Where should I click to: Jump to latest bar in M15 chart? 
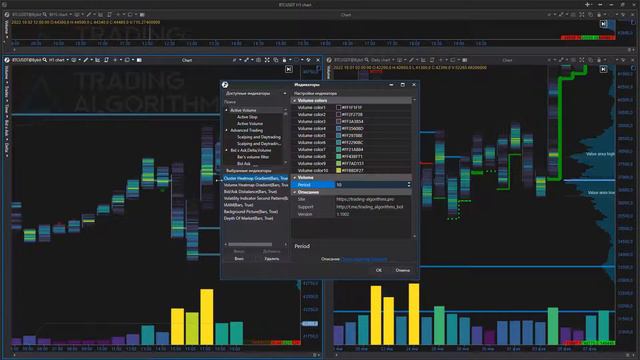click(603, 24)
